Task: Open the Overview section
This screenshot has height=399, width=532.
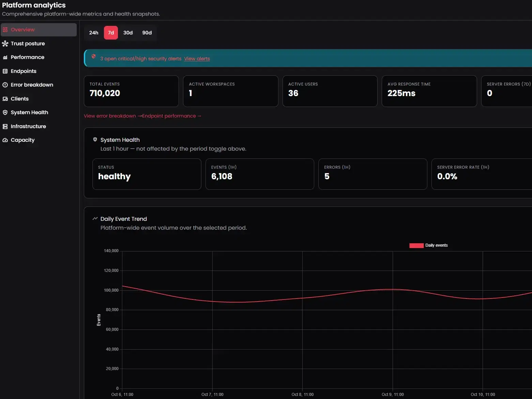Action: pyautogui.click(x=39, y=30)
